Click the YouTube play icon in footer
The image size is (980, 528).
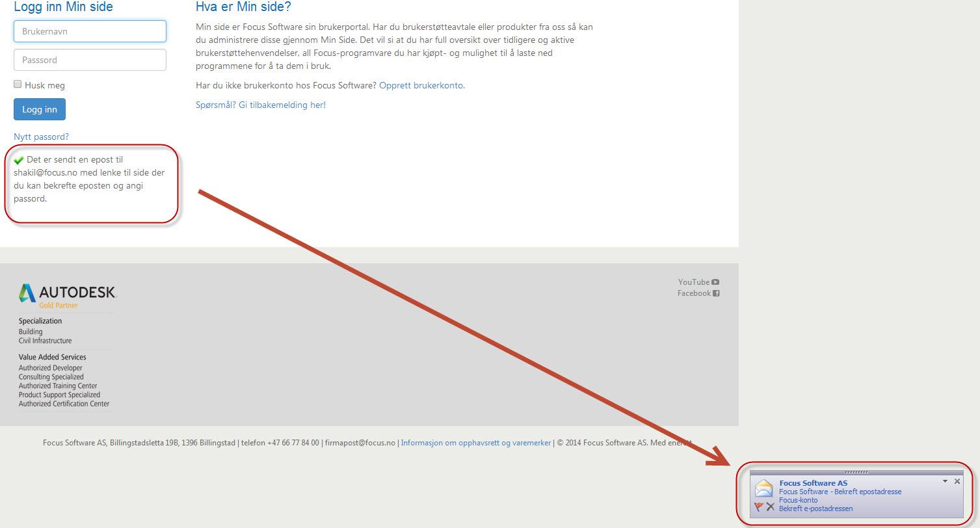tap(715, 282)
